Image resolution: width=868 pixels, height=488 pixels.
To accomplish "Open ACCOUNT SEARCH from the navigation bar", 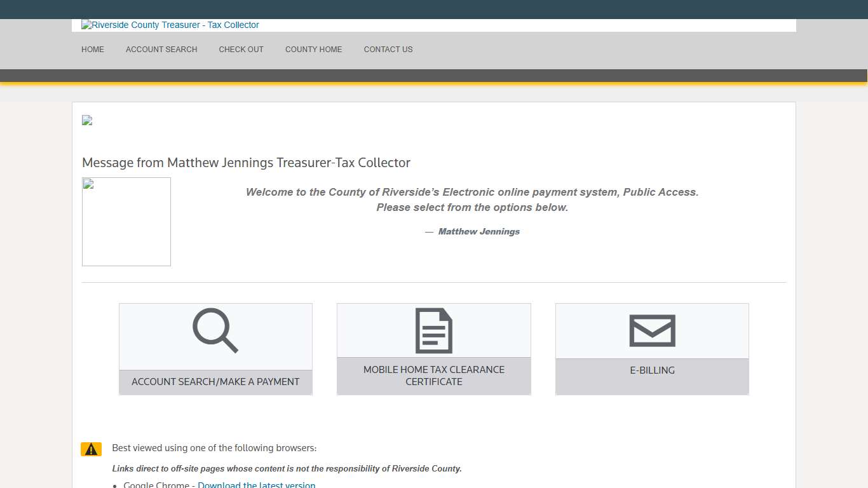I will (161, 50).
